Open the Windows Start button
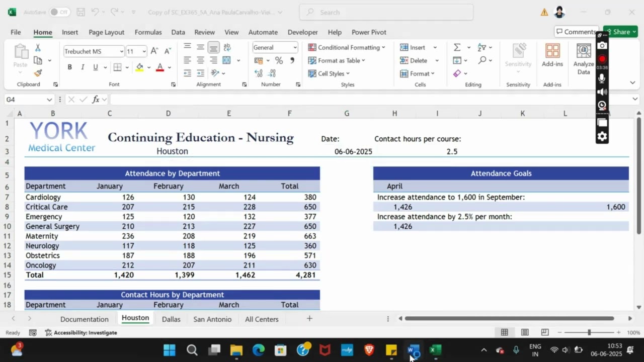 [170, 350]
